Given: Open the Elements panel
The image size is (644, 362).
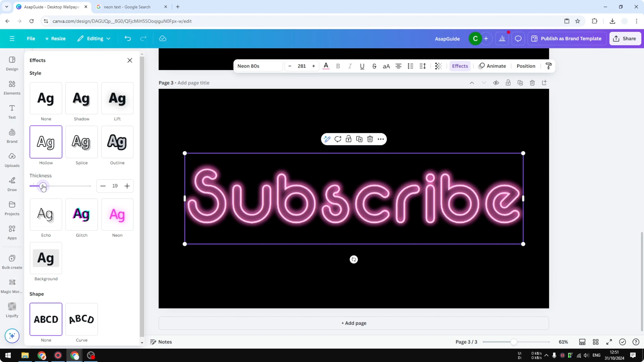Looking at the screenshot, I should 12,87.
